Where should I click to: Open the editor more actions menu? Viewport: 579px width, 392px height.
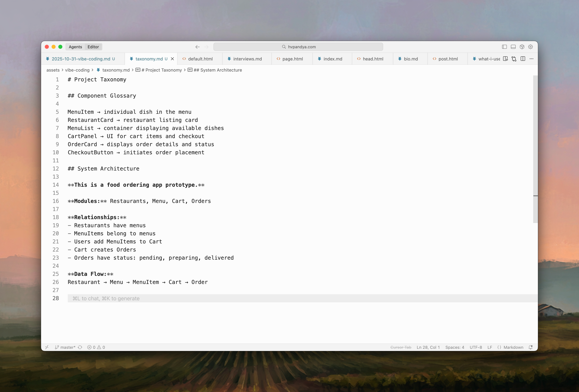(x=531, y=59)
